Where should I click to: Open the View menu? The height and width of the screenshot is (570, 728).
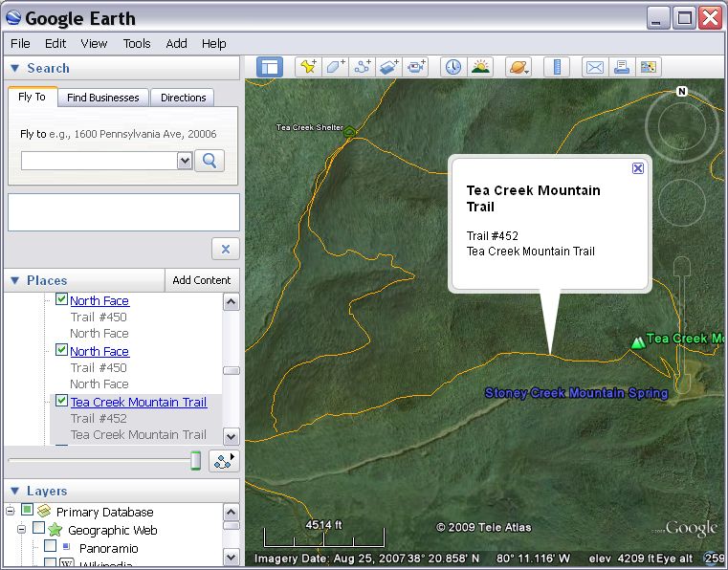[94, 44]
